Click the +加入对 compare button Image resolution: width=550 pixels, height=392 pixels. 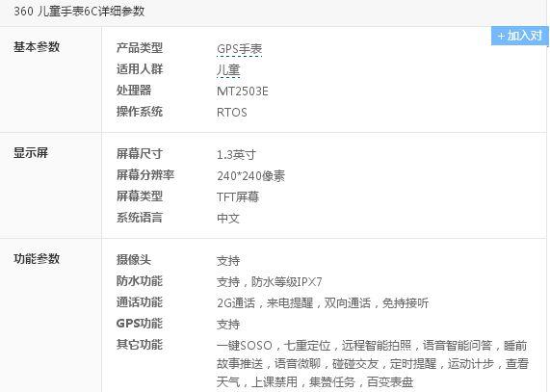520,36
